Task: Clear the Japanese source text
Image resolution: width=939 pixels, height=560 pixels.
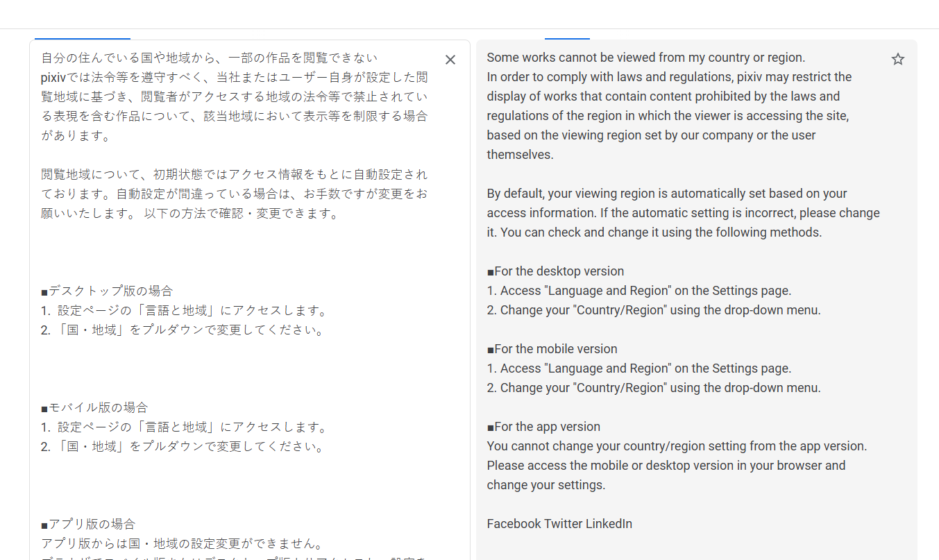Action: click(x=450, y=60)
